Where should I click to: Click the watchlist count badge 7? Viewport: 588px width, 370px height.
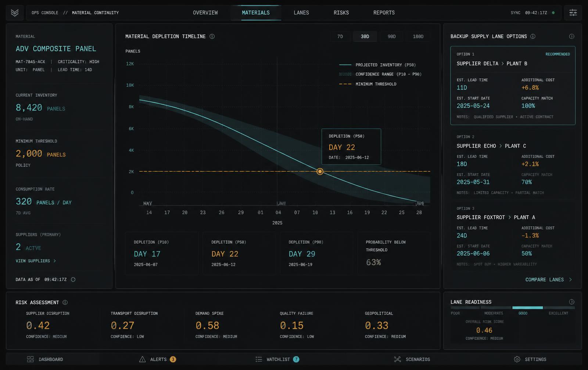(x=296, y=359)
